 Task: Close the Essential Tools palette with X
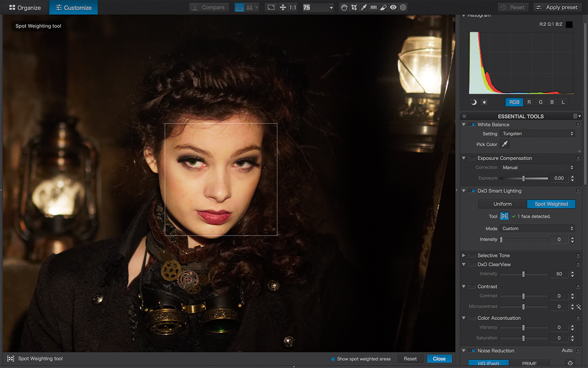pos(464,116)
